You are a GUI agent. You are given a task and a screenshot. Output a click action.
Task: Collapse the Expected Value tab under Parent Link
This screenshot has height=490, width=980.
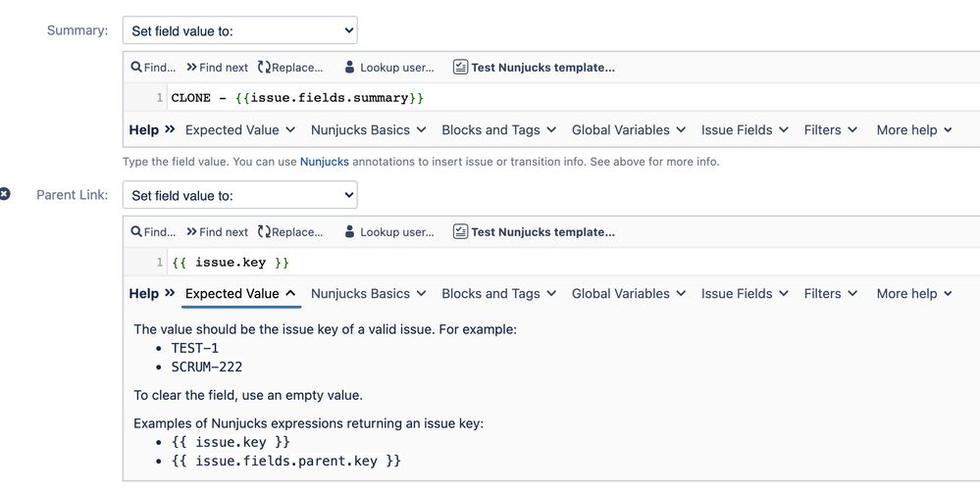240,293
